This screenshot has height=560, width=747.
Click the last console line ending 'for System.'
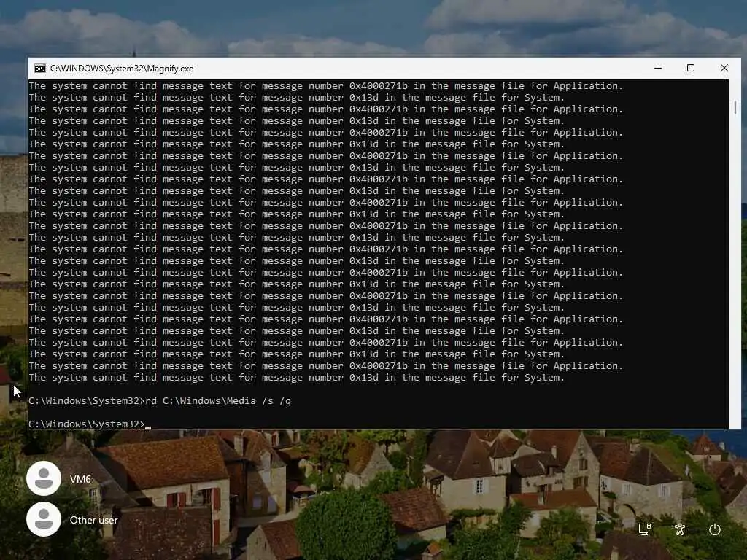296,378
